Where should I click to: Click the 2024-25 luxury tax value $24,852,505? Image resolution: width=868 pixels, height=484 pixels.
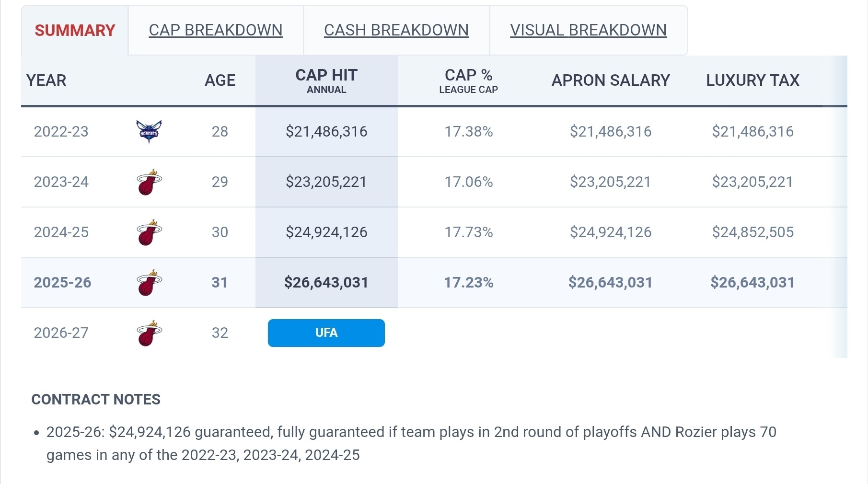[752, 232]
